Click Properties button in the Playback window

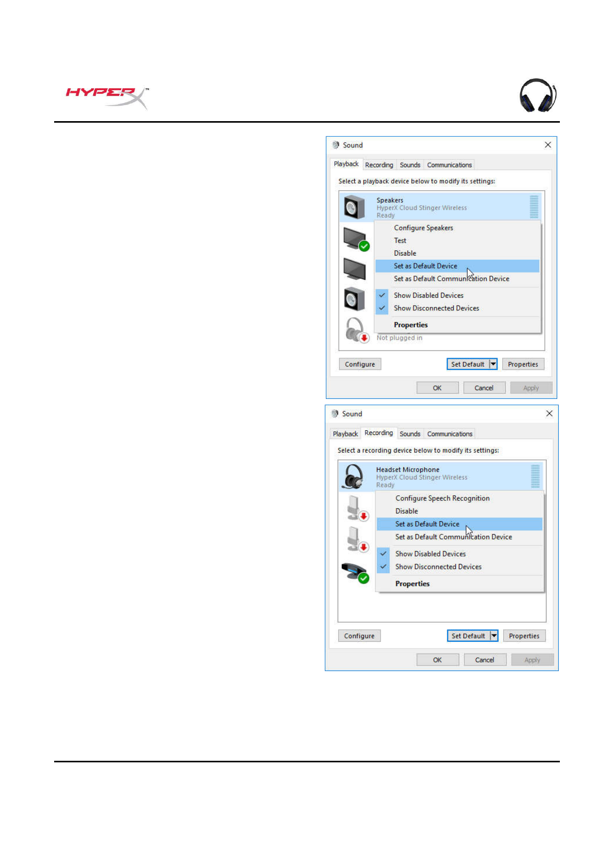pos(523,364)
